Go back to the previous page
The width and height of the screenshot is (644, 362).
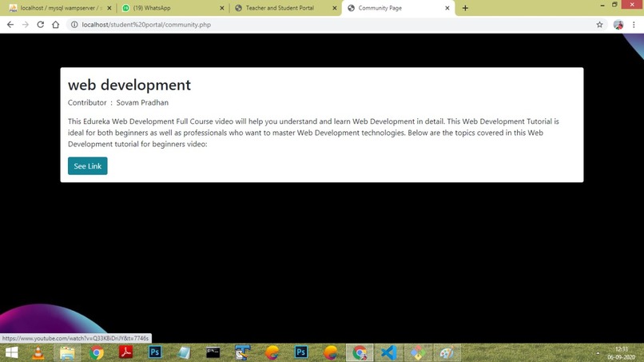(x=10, y=25)
